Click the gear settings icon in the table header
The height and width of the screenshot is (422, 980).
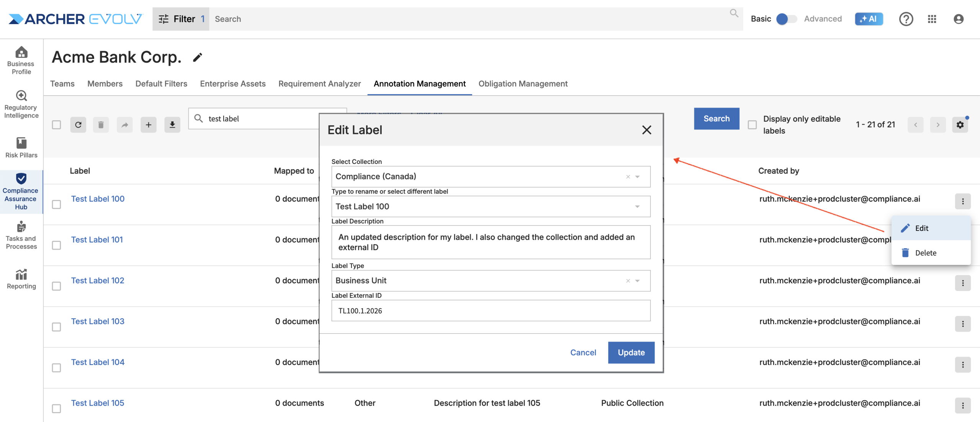point(960,125)
